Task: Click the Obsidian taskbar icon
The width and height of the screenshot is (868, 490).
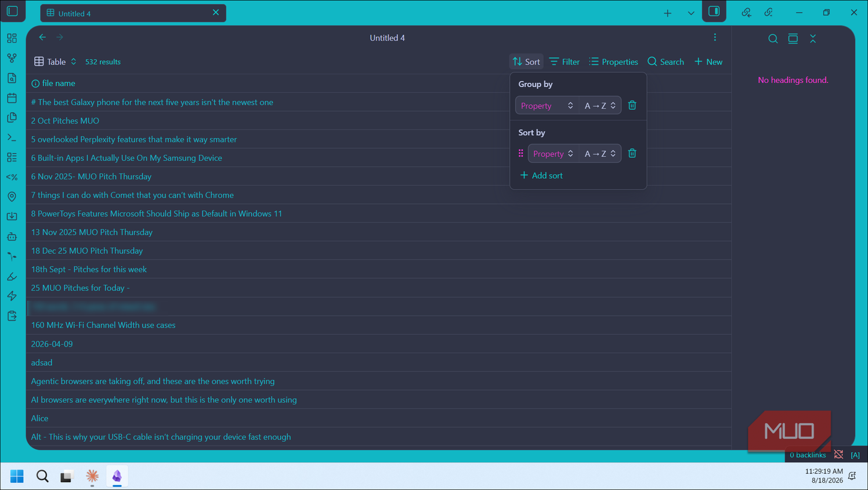Action: (x=117, y=476)
